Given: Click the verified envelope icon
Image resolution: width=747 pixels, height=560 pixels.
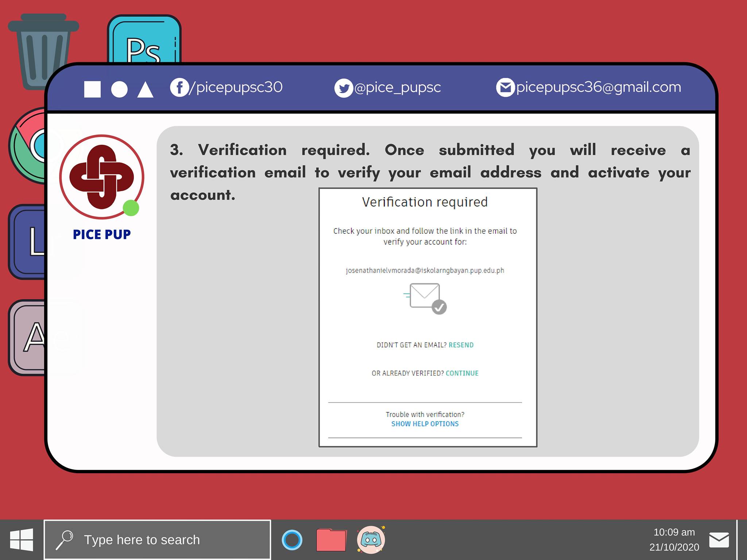Looking at the screenshot, I should coord(425,298).
